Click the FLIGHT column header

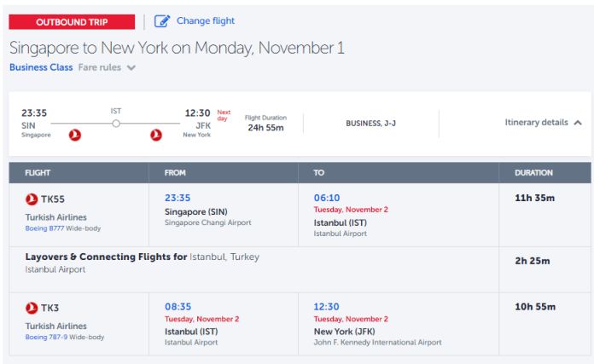tap(38, 173)
